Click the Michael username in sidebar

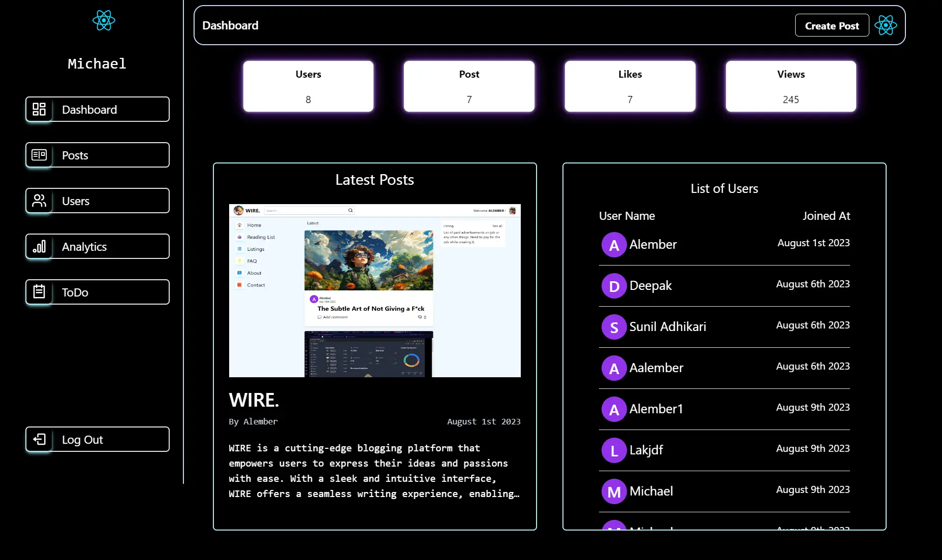point(97,63)
